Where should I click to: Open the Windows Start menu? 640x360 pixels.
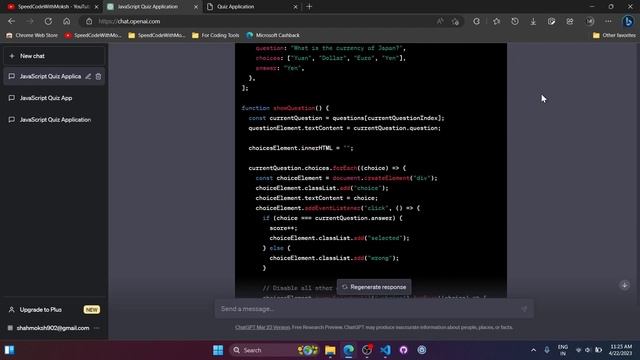pyautogui.click(x=218, y=350)
